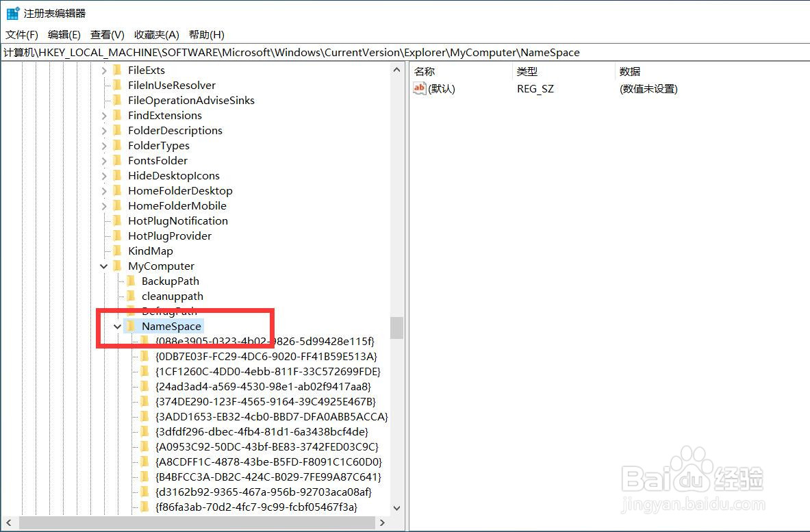Click the tree vertical scrollbar down arrow
Image resolution: width=810 pixels, height=532 pixels.
[396, 508]
